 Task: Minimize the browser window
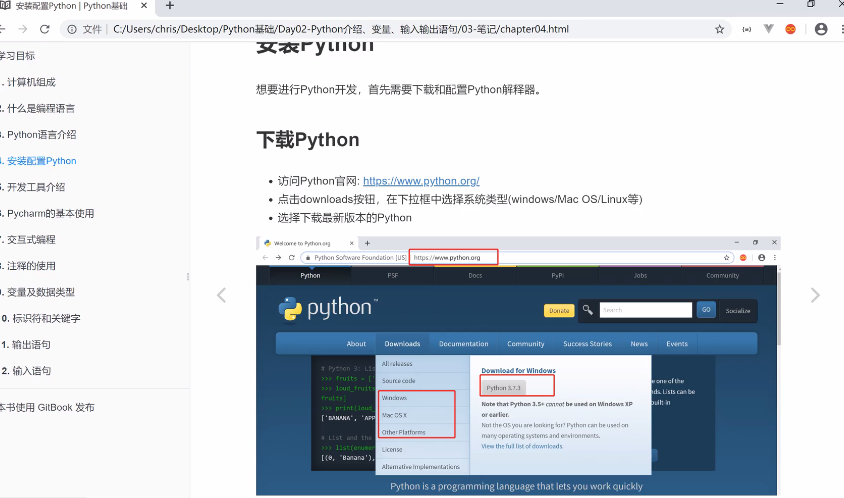780,4
